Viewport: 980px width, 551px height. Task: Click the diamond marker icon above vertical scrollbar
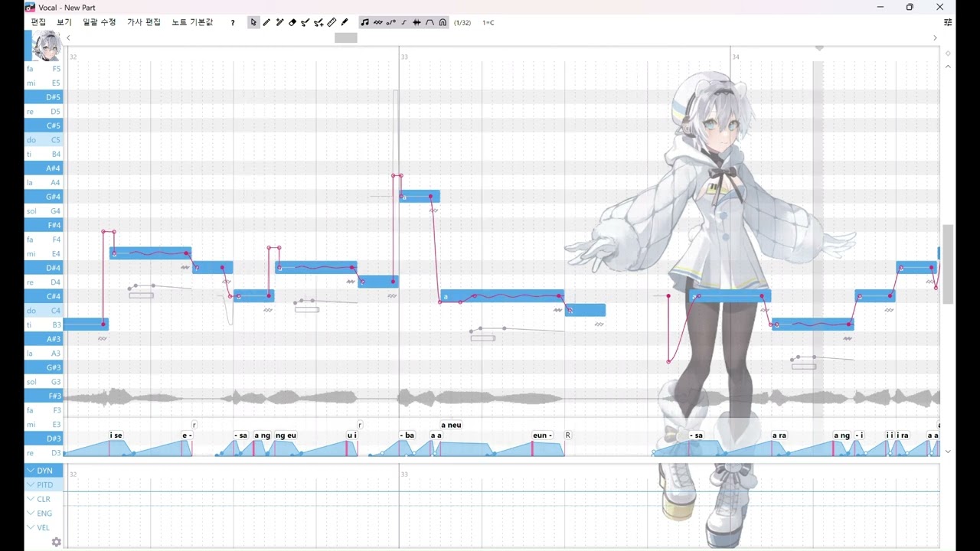pyautogui.click(x=948, y=54)
